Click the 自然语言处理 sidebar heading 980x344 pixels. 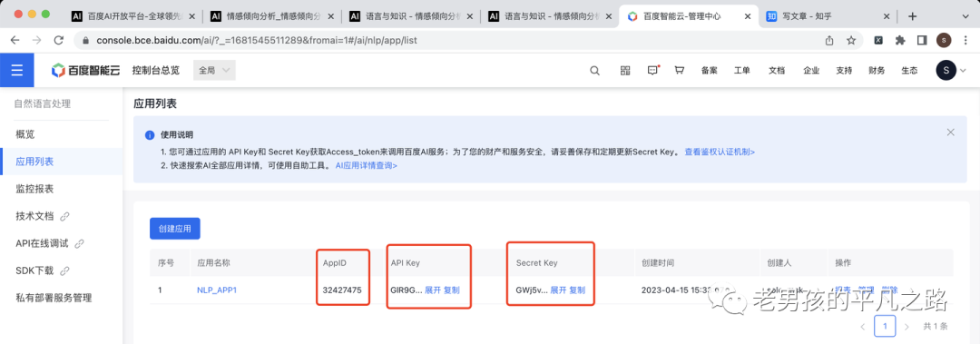pyautogui.click(x=43, y=103)
